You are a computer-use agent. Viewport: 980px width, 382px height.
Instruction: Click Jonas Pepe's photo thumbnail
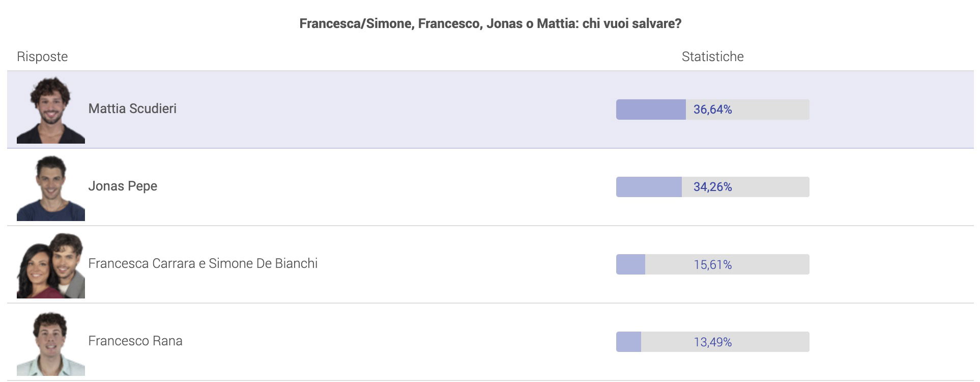tap(51, 188)
